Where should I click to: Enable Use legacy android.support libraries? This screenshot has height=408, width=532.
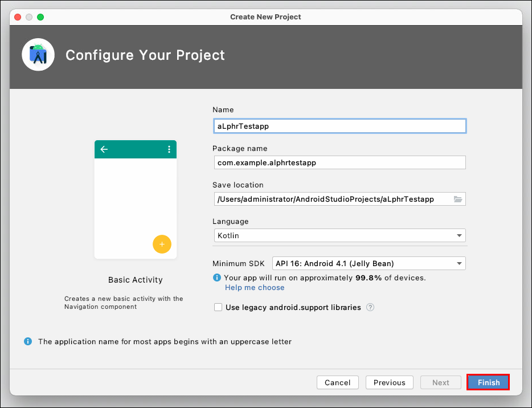tap(218, 307)
